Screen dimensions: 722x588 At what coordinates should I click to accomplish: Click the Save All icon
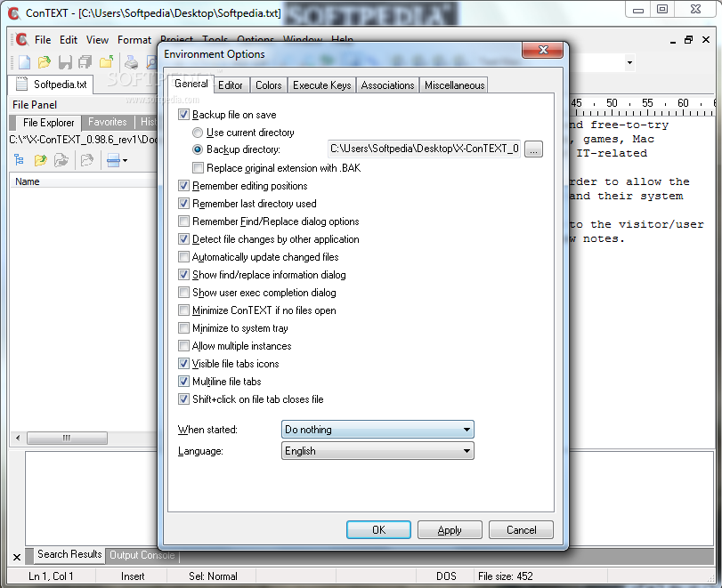85,62
